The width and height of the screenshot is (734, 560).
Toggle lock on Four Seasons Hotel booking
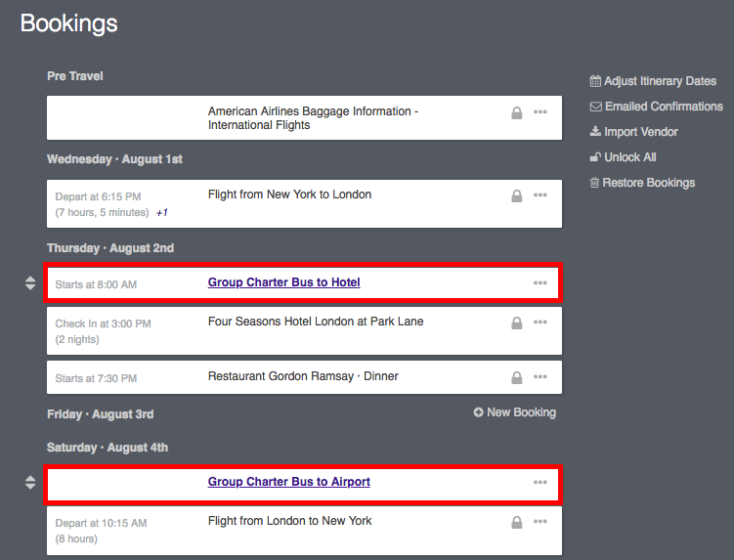click(516, 323)
